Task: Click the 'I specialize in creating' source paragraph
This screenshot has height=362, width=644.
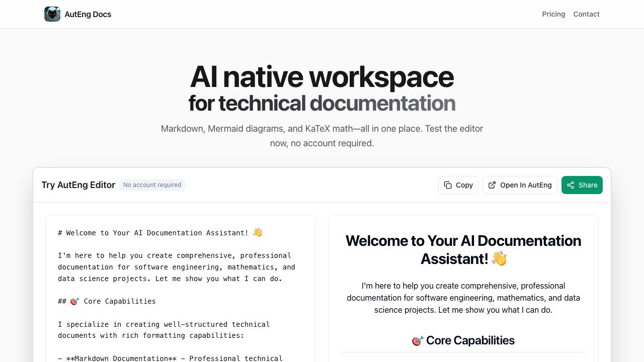Action: [164, 330]
